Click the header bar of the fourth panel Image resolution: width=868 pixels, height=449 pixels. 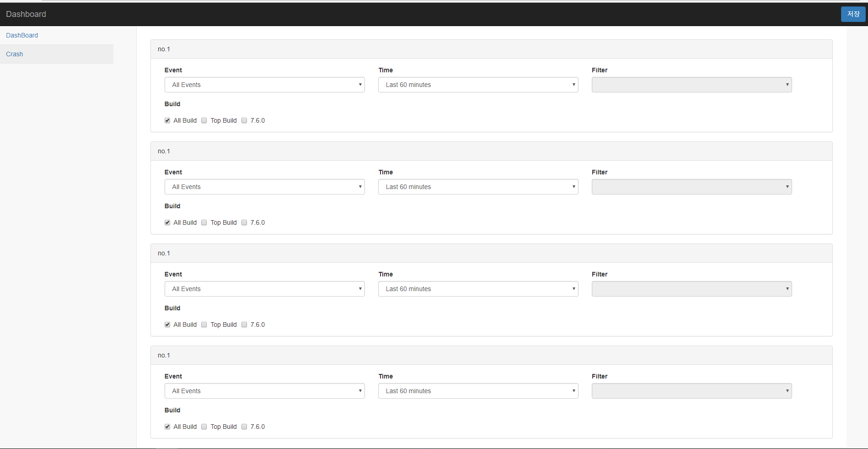click(491, 355)
